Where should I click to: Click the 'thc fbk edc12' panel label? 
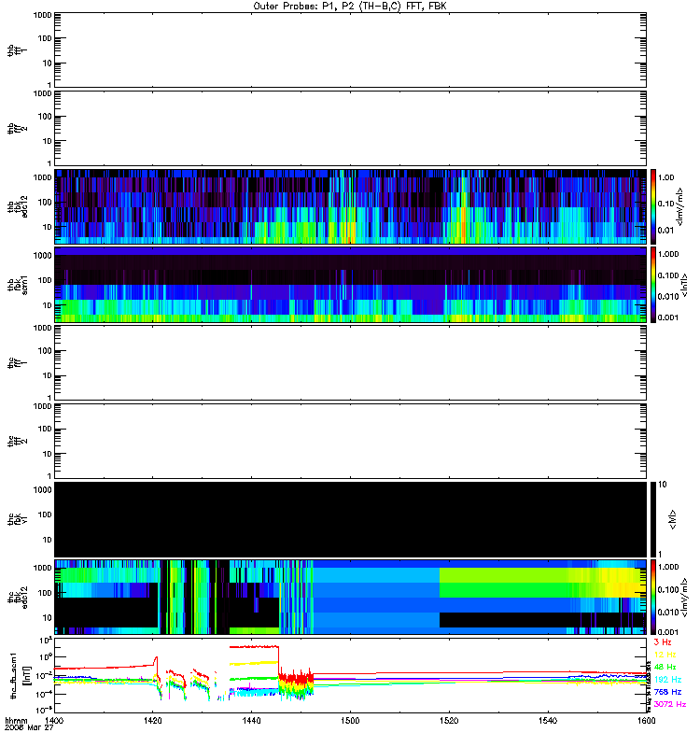17,598
